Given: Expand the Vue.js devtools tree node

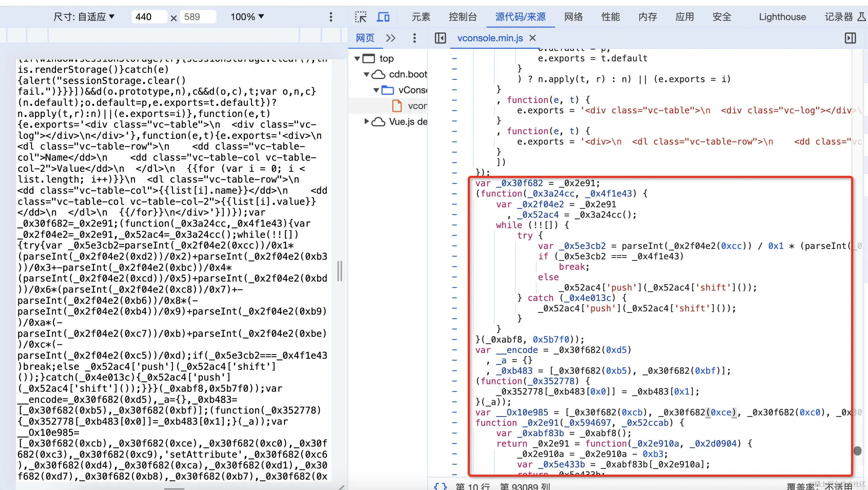Looking at the screenshot, I should [x=366, y=122].
